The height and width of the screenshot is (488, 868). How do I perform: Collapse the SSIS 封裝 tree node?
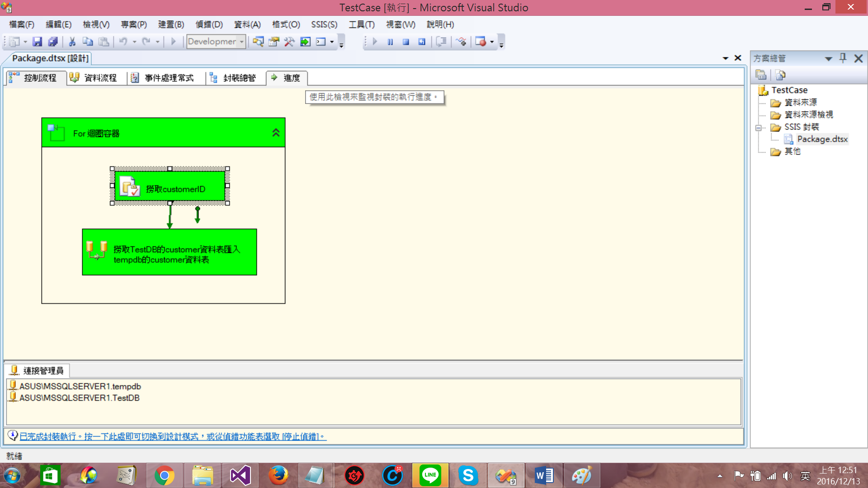pos(759,128)
